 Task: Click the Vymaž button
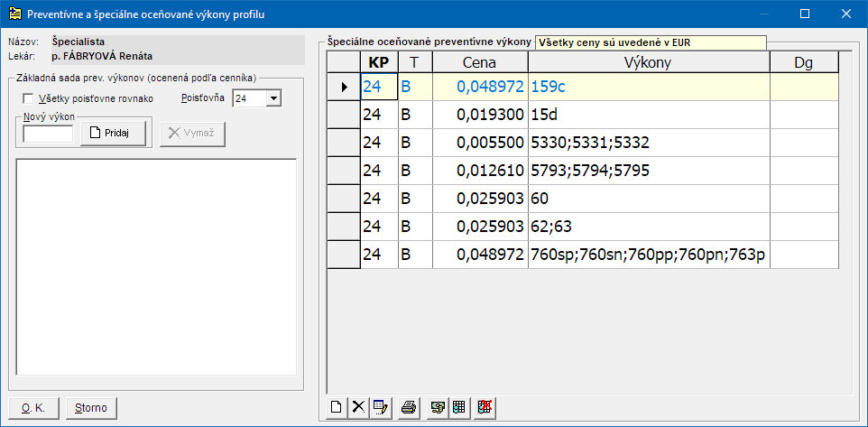pos(193,134)
